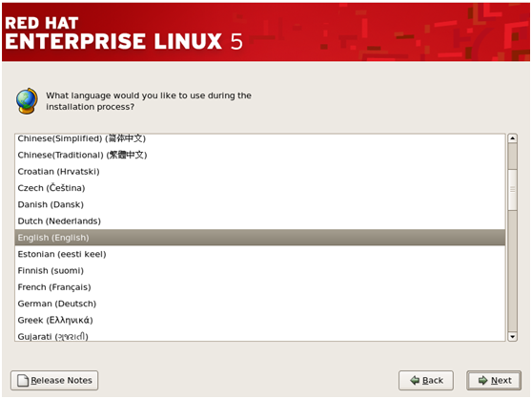Select German (Deutsch)
The height and width of the screenshot is (399, 532).
point(260,304)
